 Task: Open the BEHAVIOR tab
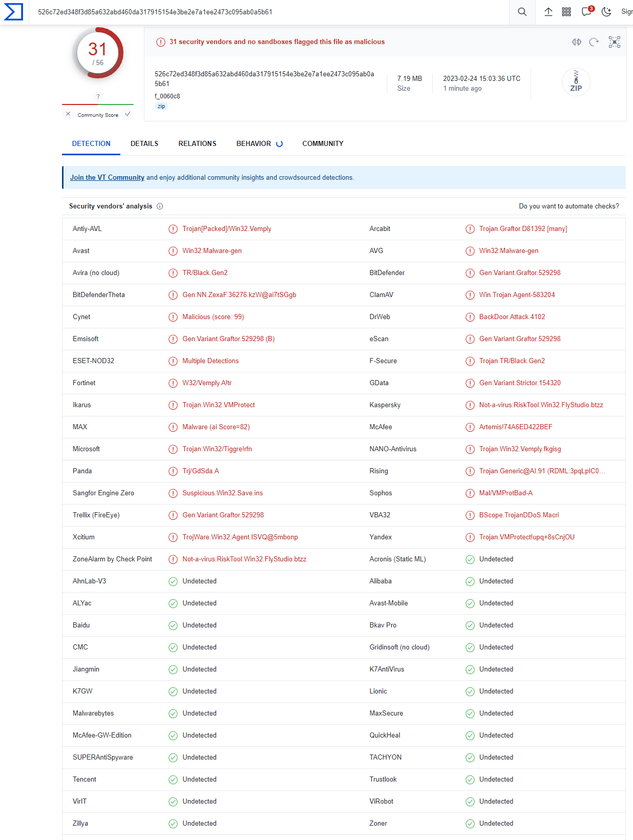point(259,144)
